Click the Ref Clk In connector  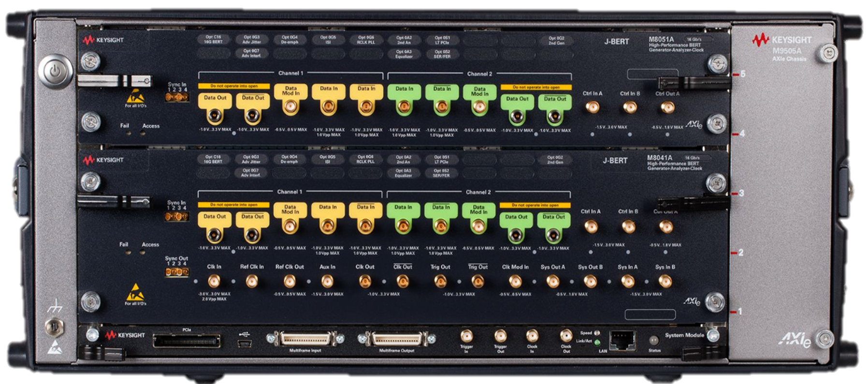252,281
